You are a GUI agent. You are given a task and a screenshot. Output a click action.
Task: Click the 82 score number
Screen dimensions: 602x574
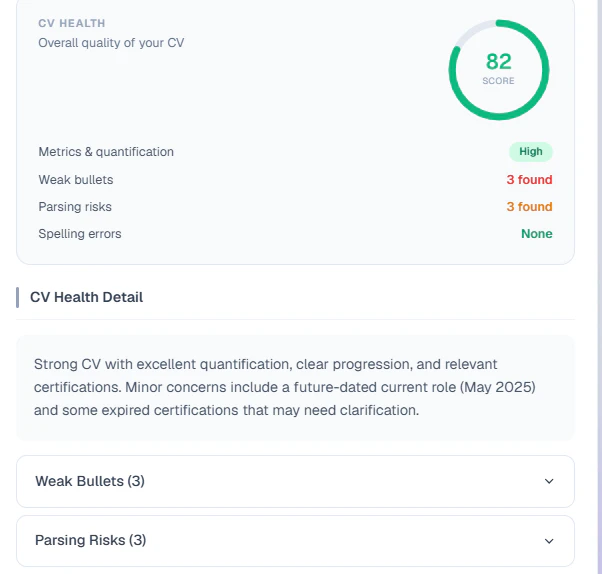tap(498, 62)
